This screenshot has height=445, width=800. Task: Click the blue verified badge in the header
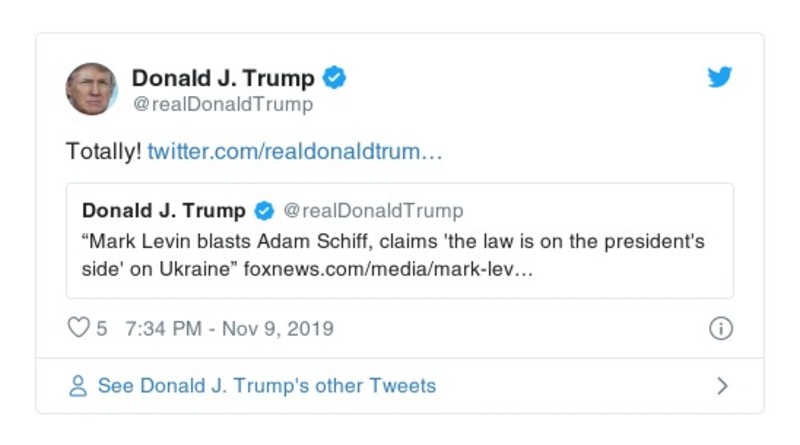pos(335,78)
